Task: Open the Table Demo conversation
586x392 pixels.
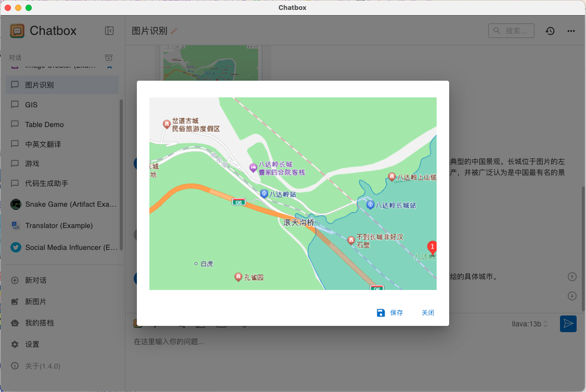Action: pos(62,124)
